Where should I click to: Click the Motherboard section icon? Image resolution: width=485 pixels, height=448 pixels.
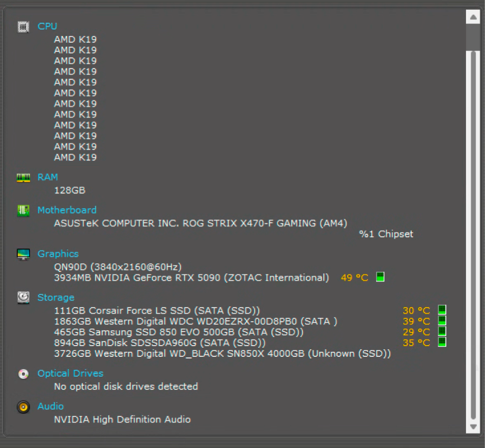pos(23,211)
